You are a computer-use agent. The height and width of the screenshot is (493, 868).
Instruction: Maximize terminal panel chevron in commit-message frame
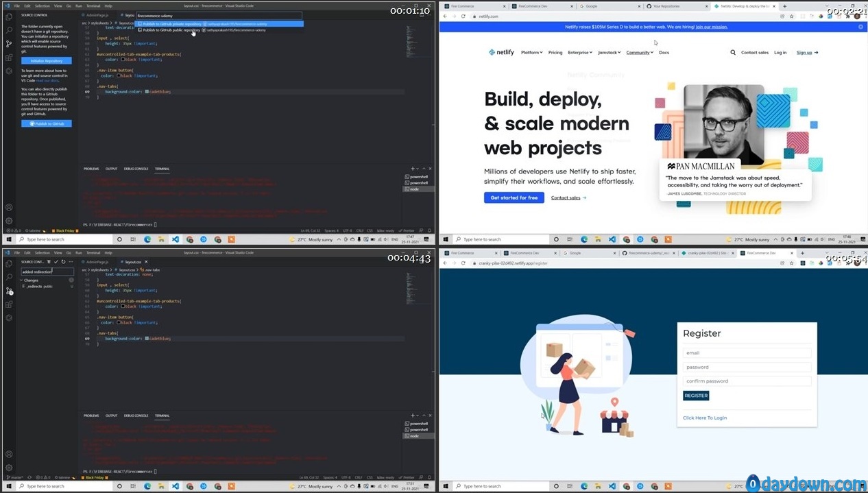coord(425,416)
